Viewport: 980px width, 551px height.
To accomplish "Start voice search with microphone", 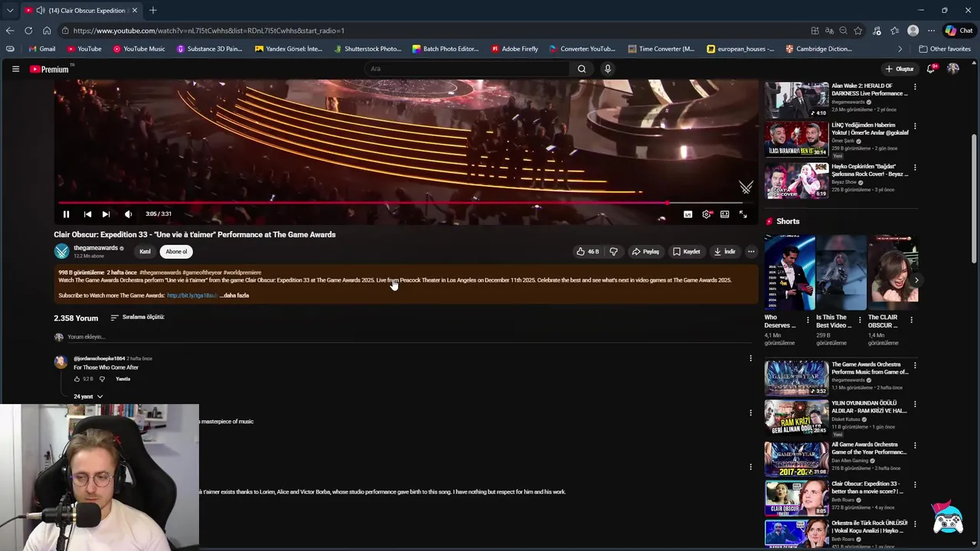I will [608, 69].
